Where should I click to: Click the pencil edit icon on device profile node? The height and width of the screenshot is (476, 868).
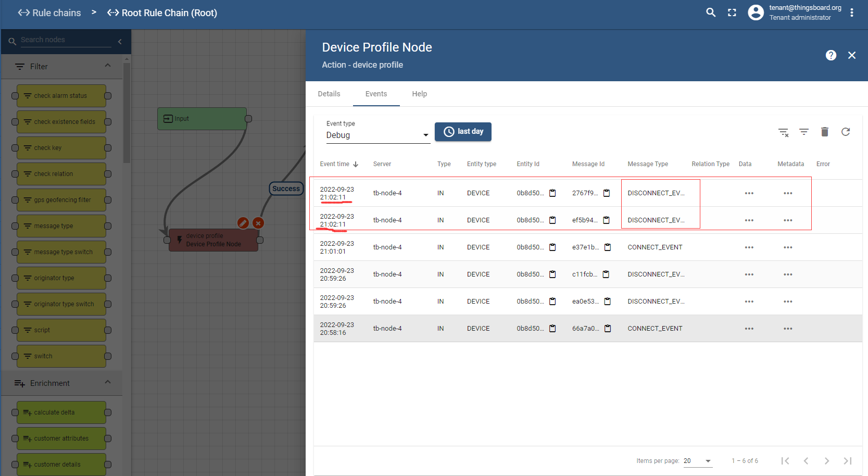243,223
